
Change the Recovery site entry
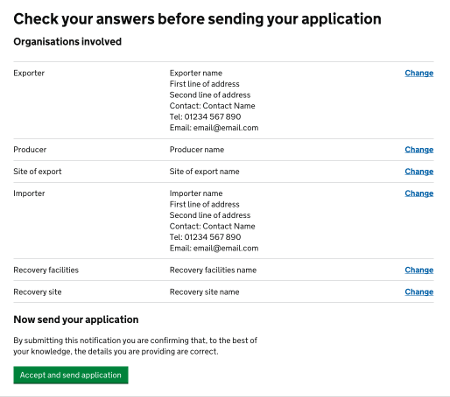point(419,292)
